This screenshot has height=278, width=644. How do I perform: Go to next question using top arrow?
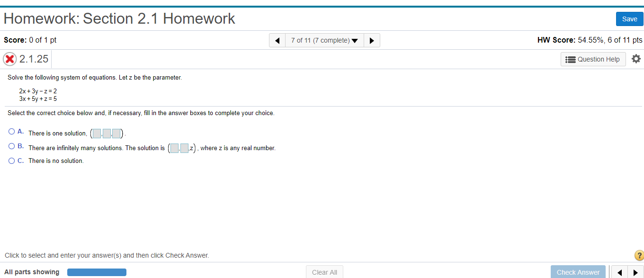pos(372,40)
